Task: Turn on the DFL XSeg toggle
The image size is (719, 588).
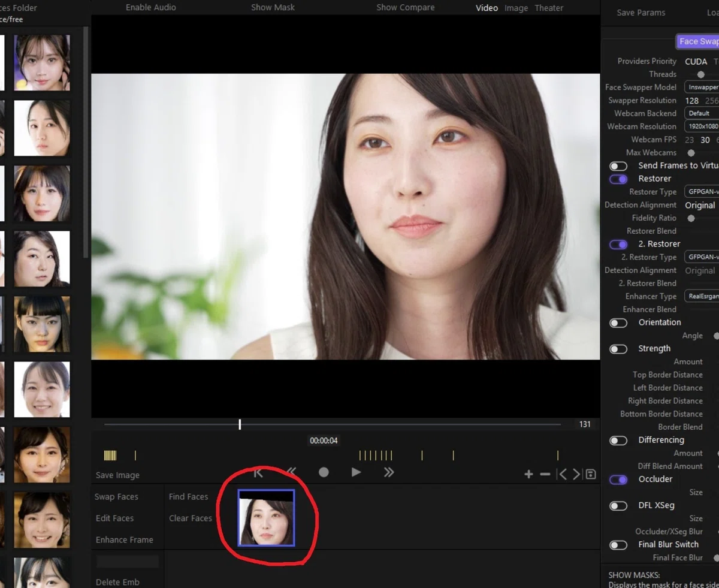Action: pyautogui.click(x=618, y=506)
